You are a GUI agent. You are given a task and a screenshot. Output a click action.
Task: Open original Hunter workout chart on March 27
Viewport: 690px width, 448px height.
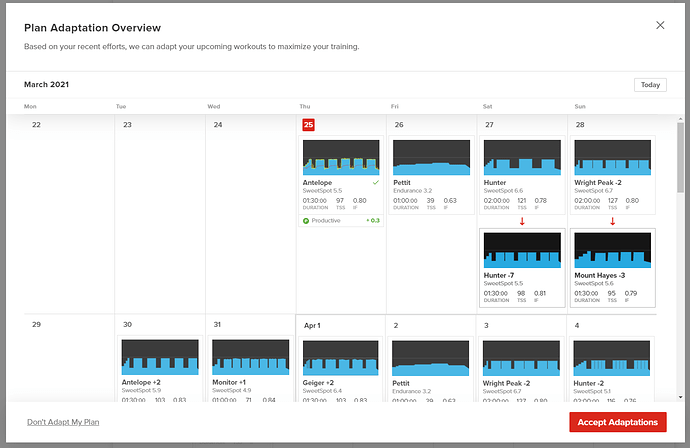pyautogui.click(x=522, y=158)
